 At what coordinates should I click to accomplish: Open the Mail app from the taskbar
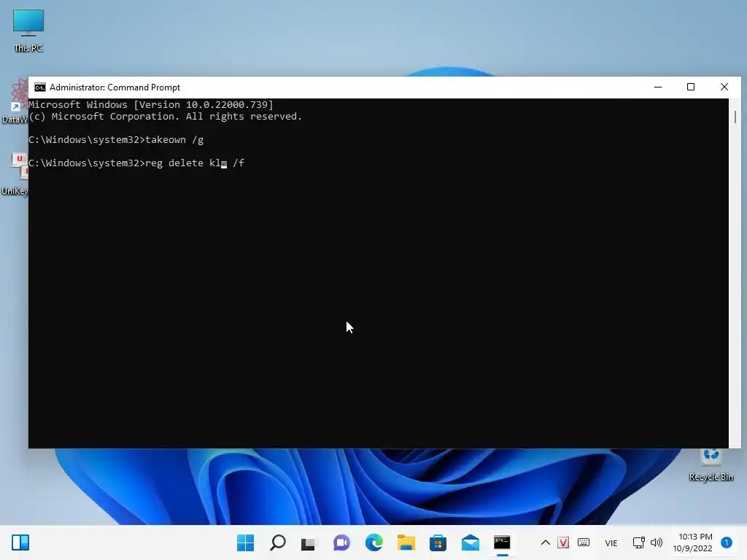[471, 542]
